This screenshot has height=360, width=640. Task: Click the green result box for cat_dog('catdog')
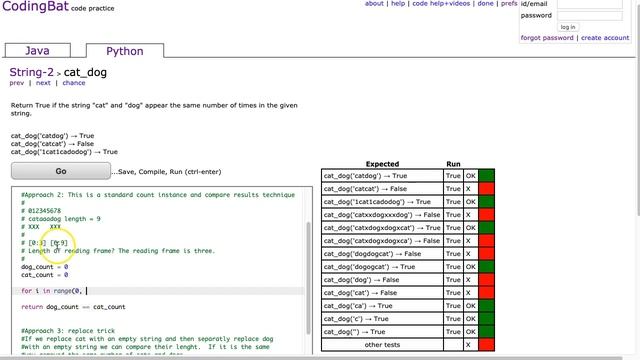pos(487,176)
